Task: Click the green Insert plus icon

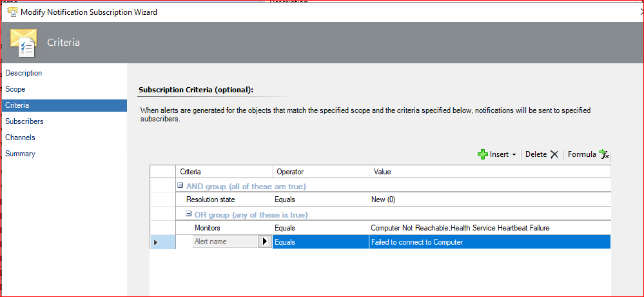Action: click(x=483, y=155)
